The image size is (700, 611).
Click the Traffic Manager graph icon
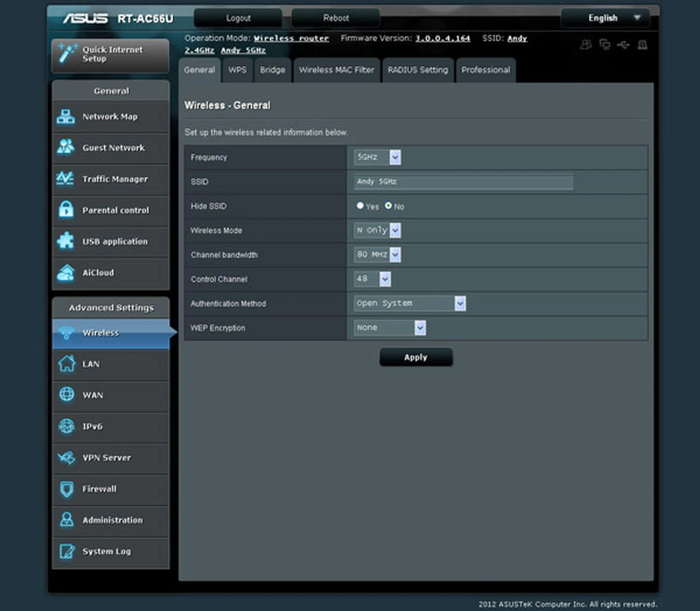[x=66, y=179]
